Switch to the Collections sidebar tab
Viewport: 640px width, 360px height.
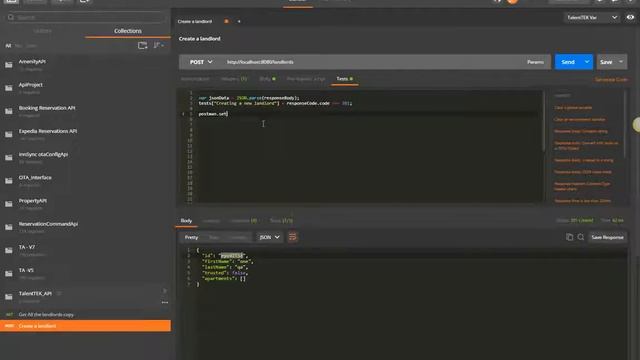pyautogui.click(x=128, y=31)
